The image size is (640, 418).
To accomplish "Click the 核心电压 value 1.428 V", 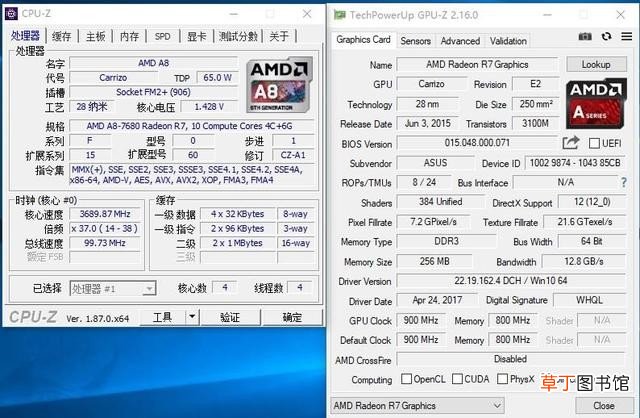I will pyautogui.click(x=209, y=107).
